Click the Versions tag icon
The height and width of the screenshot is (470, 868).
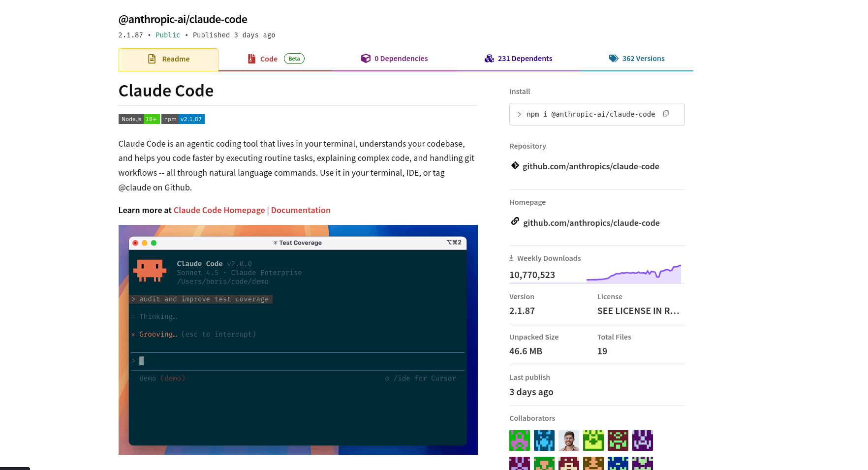614,58
